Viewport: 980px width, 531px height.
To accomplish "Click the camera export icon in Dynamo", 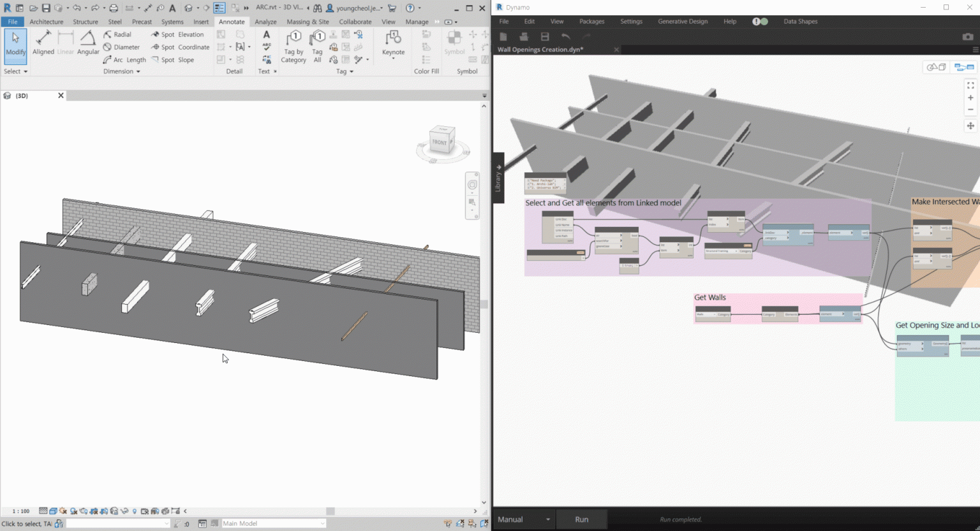I will tap(968, 36).
